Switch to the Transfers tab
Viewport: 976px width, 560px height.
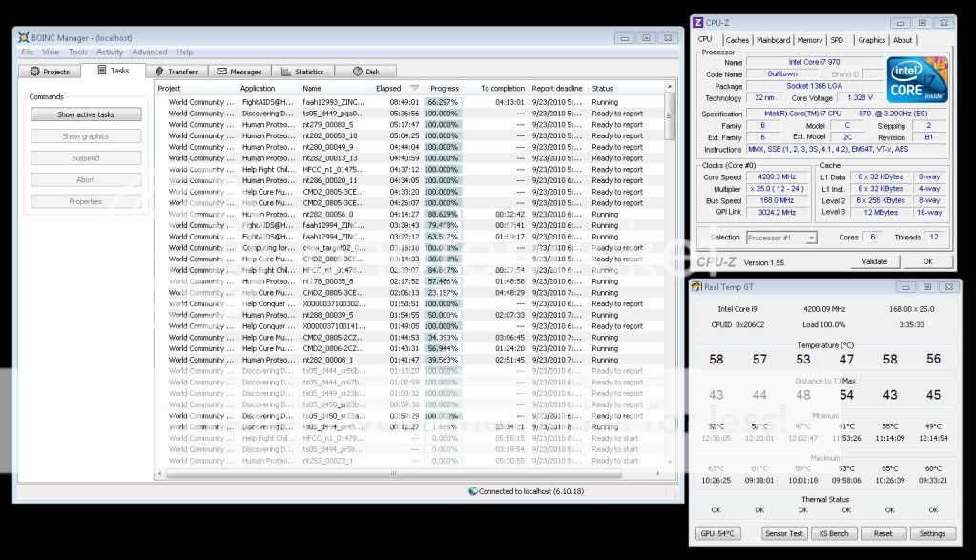177,72
